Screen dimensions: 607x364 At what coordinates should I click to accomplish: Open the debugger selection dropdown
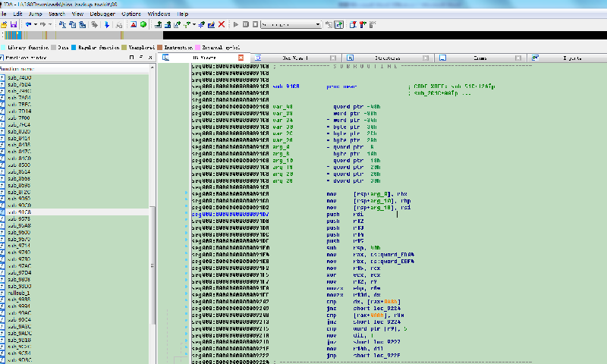click(317, 24)
